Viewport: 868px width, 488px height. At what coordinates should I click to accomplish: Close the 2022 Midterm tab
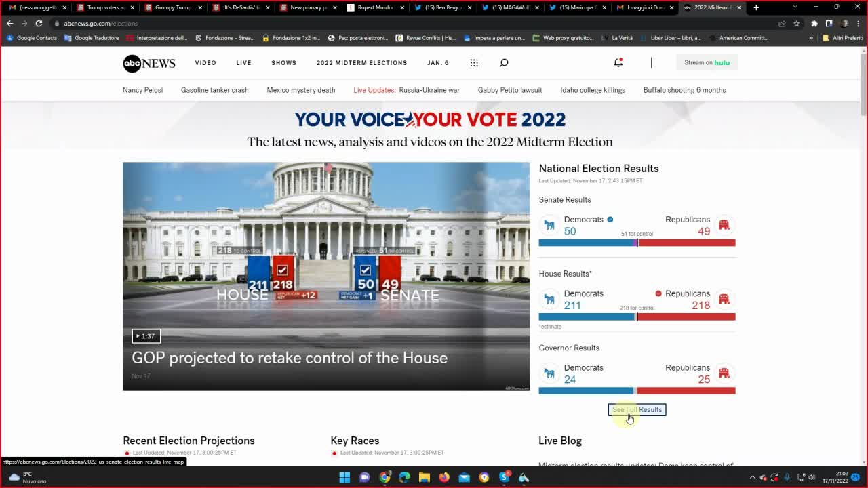tap(739, 7)
